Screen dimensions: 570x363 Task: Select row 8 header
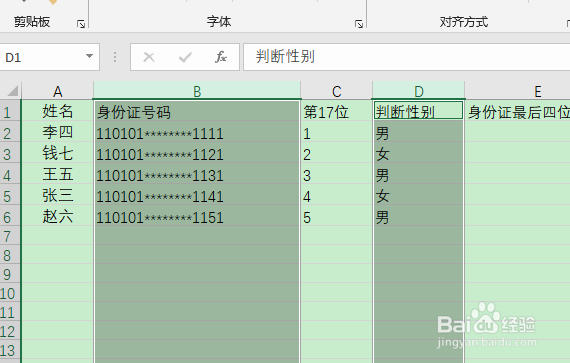click(11, 255)
